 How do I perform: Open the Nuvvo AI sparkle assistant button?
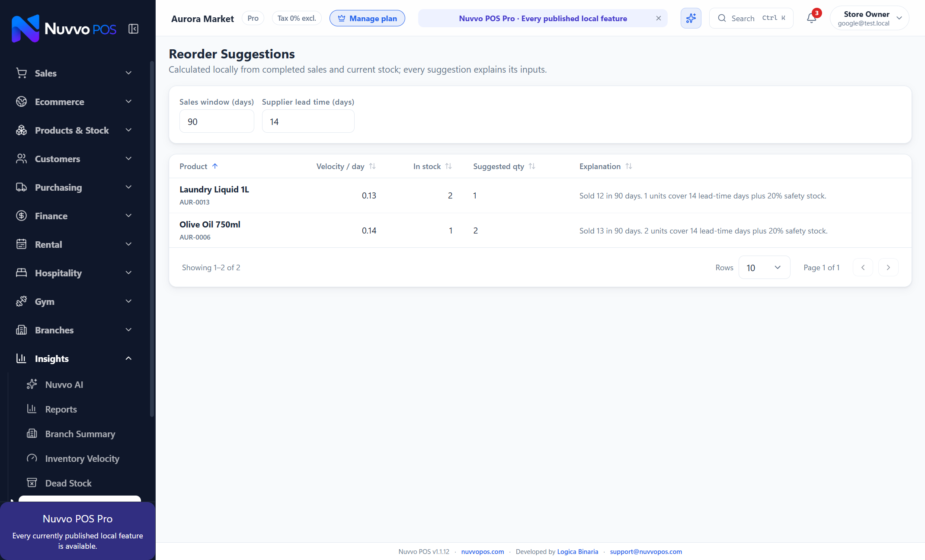point(691,18)
